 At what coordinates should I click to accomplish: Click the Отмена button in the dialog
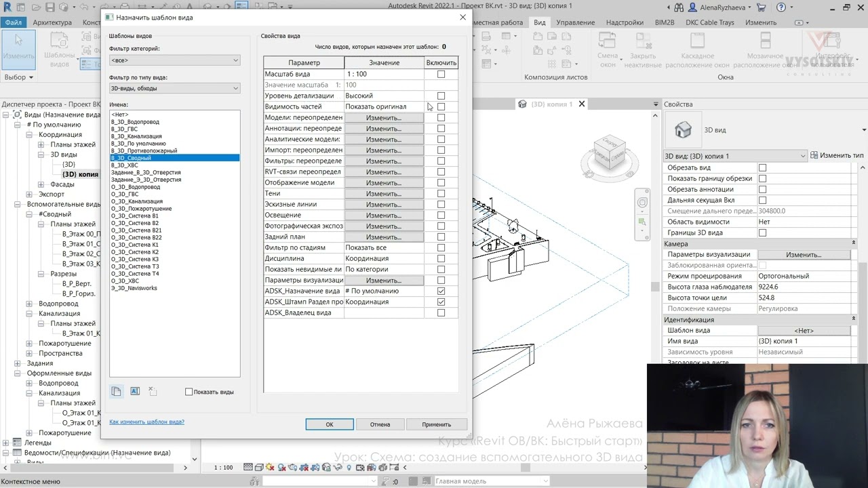coord(380,424)
